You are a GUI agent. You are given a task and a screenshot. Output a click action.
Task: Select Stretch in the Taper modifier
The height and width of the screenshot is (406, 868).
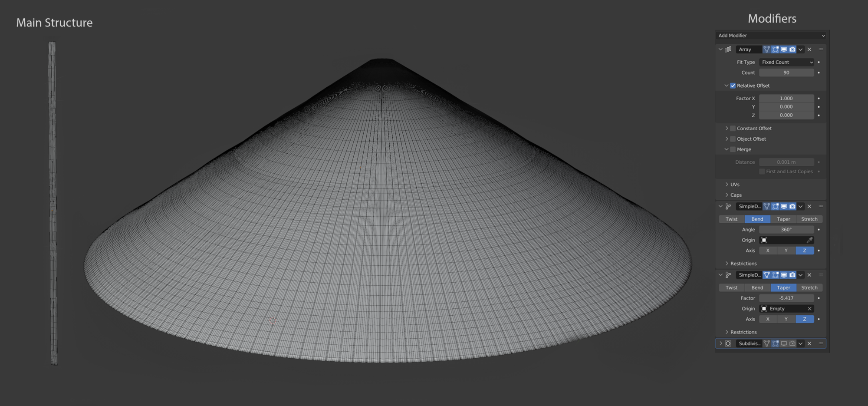pos(809,288)
